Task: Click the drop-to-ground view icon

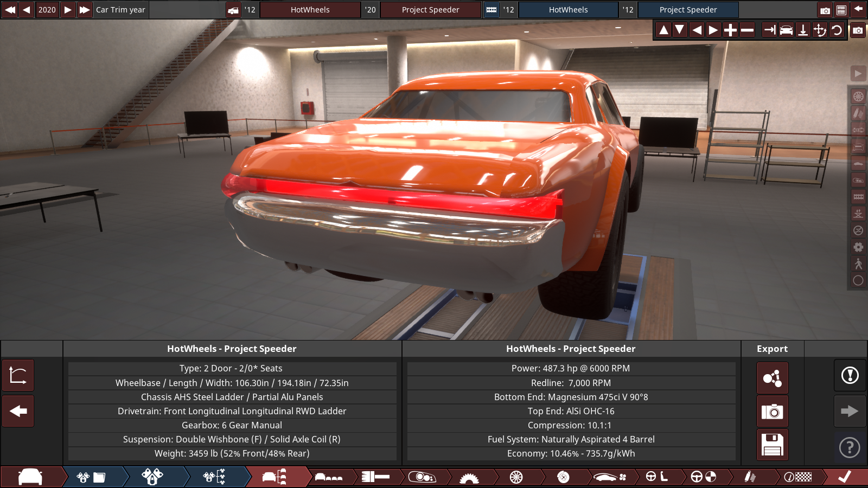Action: pos(803,30)
